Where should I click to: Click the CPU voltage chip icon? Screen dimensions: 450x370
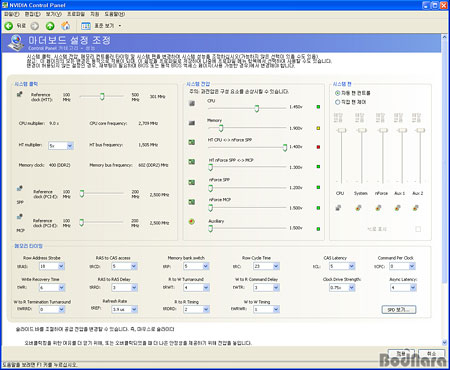(x=192, y=103)
